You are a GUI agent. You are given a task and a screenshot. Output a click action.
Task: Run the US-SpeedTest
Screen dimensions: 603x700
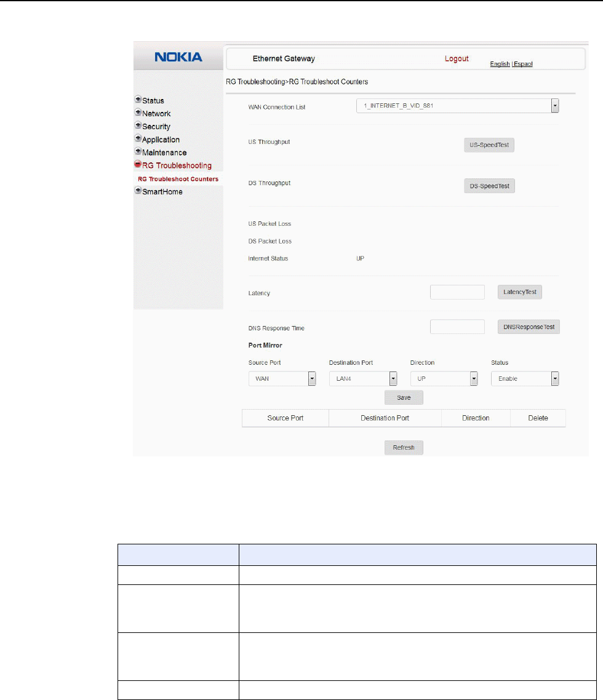[x=489, y=145]
